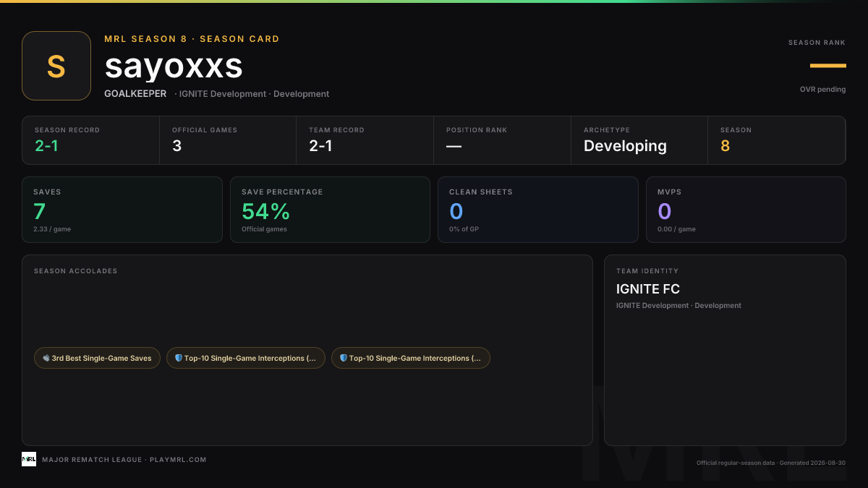Image resolution: width=868 pixels, height=488 pixels.
Task: Click the TEAM IDENTITY heading
Action: point(647,271)
